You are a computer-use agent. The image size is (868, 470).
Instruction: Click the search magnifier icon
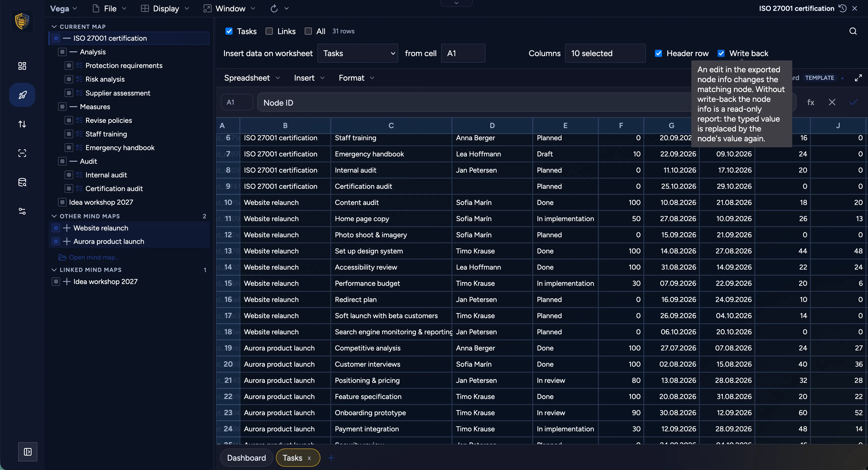pyautogui.click(x=853, y=31)
